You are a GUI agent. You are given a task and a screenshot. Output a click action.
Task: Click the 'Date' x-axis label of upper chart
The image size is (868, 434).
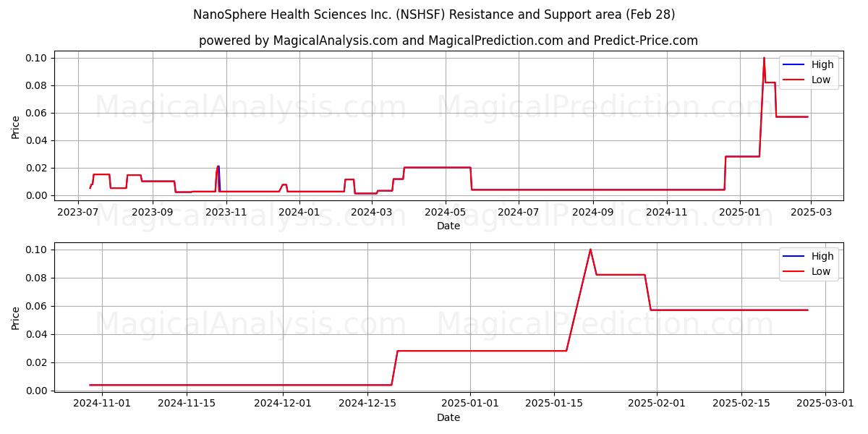pos(448,226)
